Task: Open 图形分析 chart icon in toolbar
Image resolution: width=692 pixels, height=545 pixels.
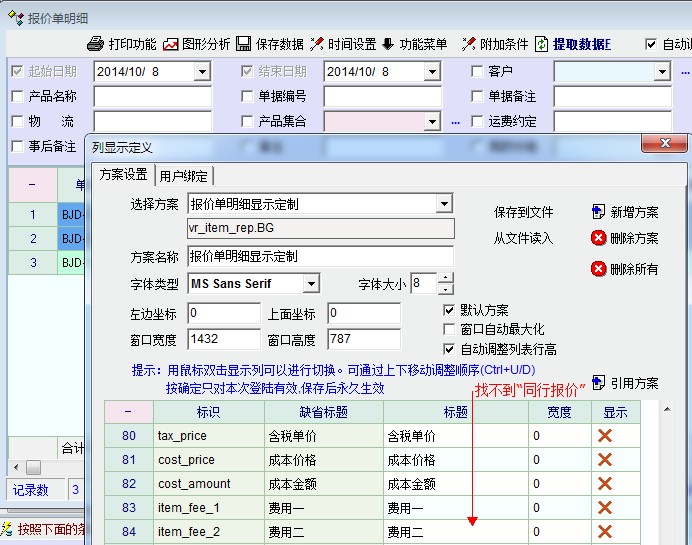Action: click(x=171, y=44)
